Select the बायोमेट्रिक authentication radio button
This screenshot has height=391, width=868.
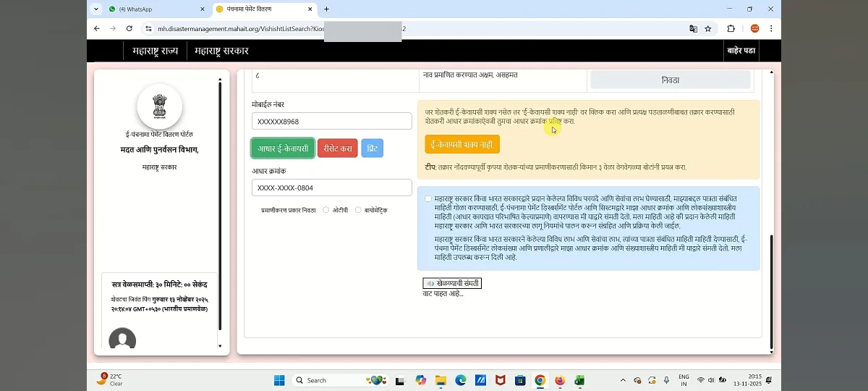tap(358, 210)
